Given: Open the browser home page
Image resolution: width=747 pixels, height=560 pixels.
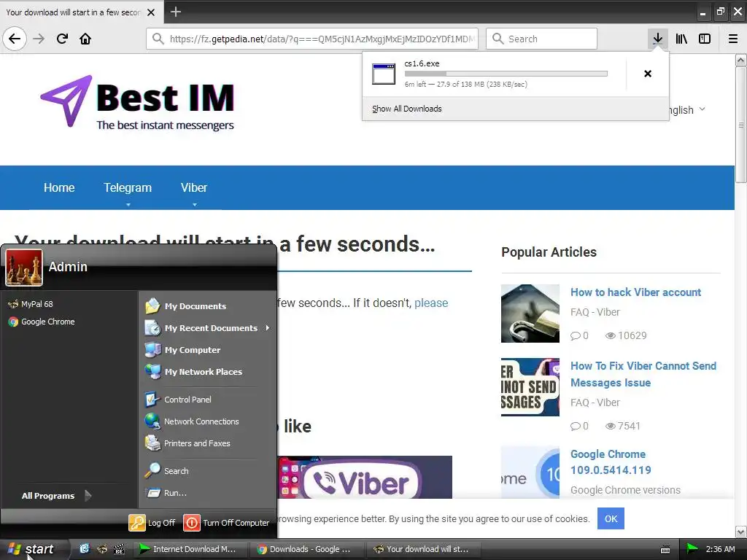Looking at the screenshot, I should (85, 39).
